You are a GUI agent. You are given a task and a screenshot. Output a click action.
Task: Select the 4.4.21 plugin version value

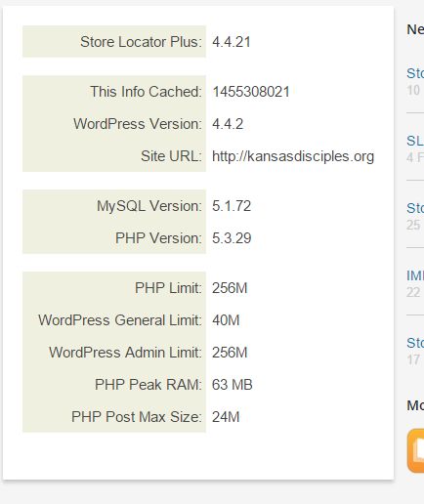point(232,42)
